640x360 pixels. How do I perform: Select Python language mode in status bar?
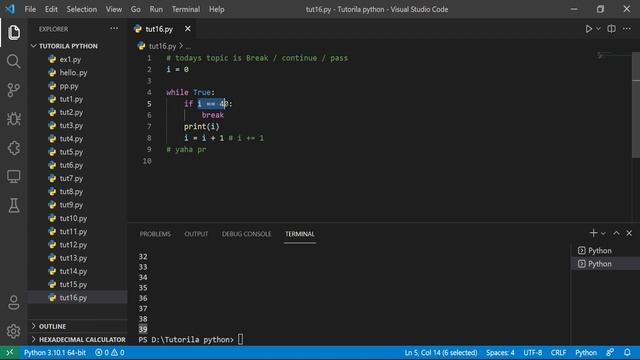point(586,353)
